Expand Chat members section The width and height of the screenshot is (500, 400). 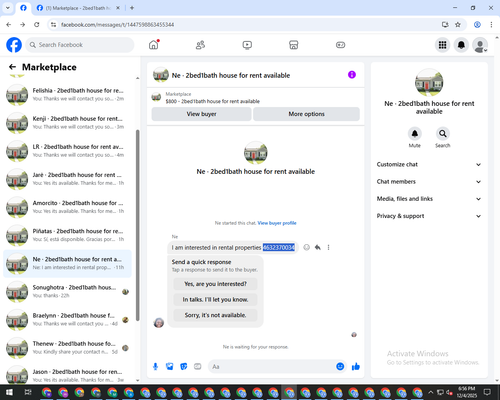(x=429, y=182)
